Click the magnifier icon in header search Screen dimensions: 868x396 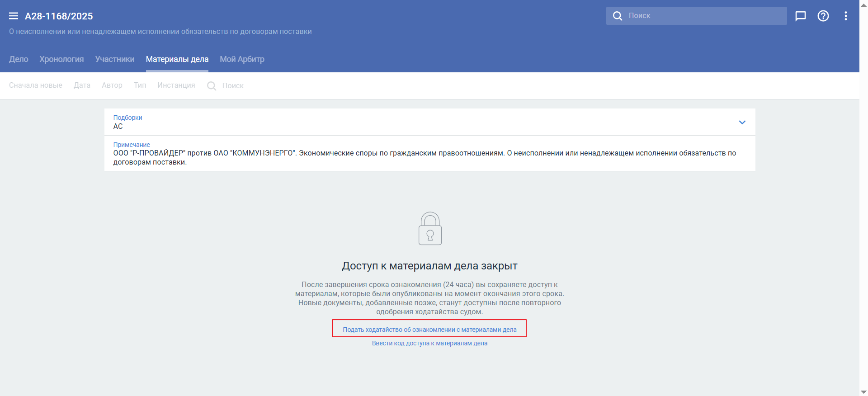coord(617,16)
